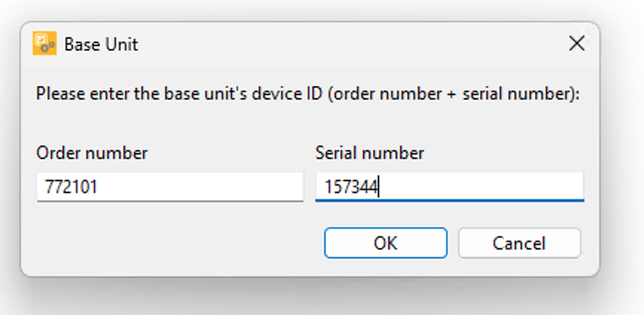Close the Base Unit dialog with X

(576, 44)
